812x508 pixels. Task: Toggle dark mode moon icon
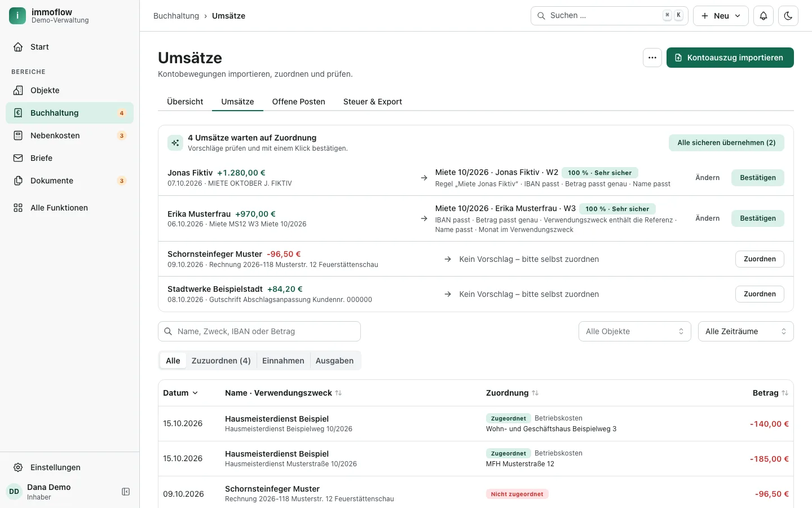tap(788, 16)
